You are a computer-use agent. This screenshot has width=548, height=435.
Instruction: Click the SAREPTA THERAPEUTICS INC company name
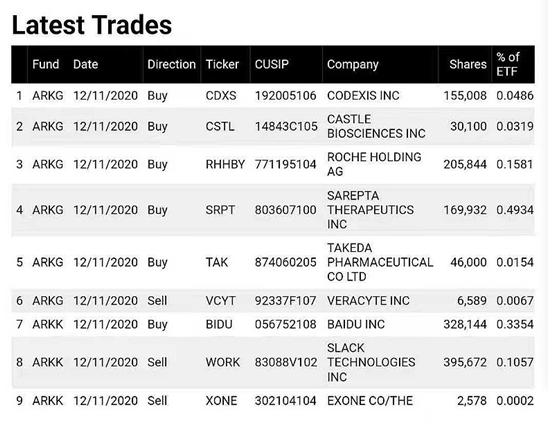370,210
